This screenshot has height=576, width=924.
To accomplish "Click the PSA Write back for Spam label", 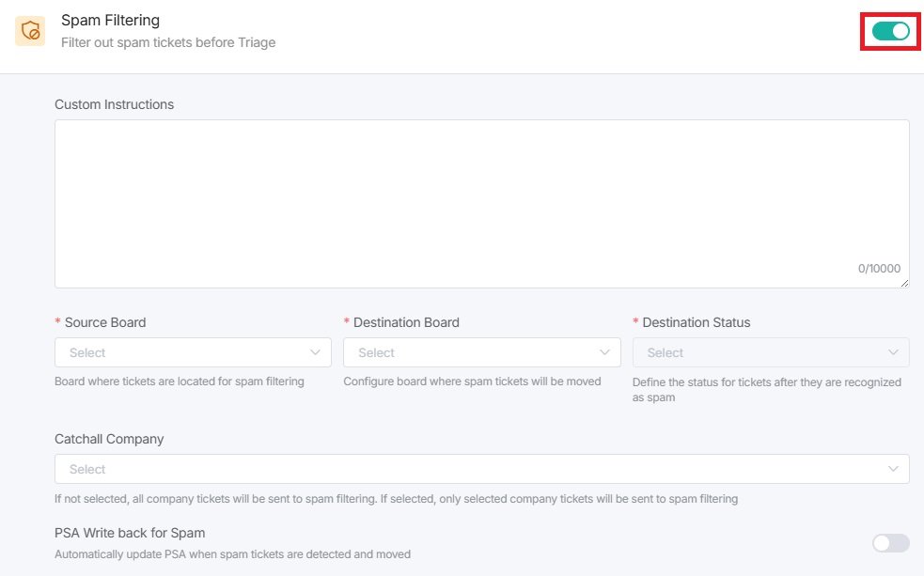I will point(130,533).
